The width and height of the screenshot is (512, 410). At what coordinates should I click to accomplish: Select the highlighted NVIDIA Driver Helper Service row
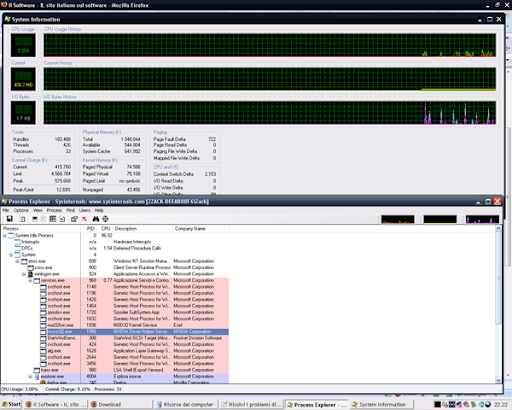coord(115,332)
